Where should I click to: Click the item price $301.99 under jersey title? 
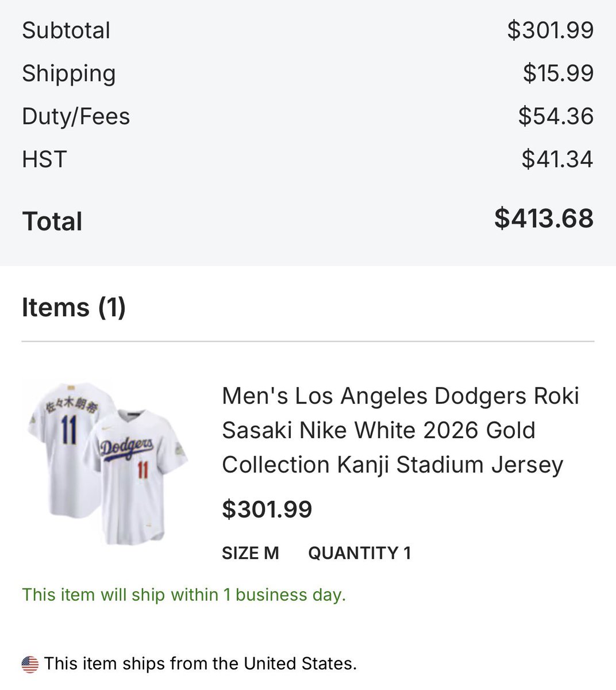coord(267,509)
